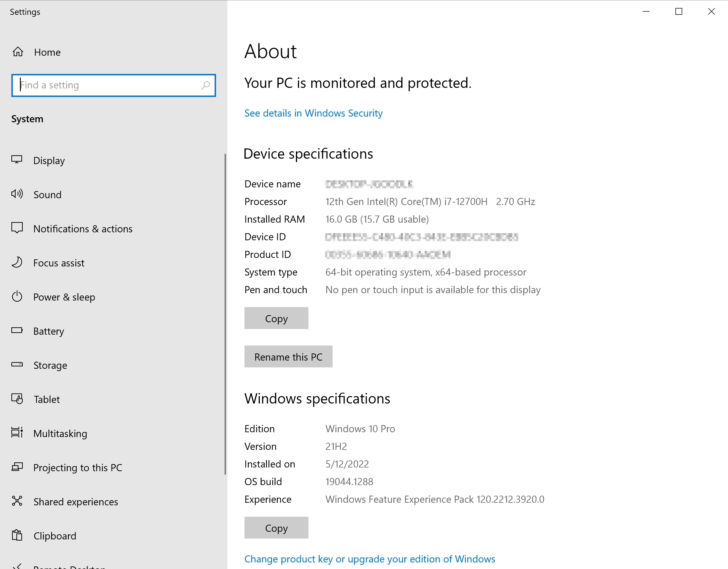
Task: Click the blurred Device name value
Action: 369,184
